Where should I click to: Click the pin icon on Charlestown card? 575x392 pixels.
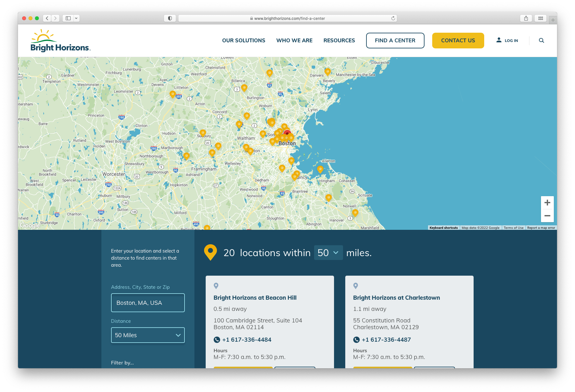click(x=356, y=286)
